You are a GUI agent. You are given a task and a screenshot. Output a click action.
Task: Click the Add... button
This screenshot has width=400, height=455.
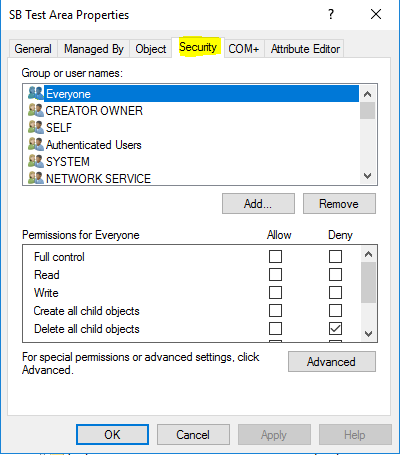pos(258,204)
